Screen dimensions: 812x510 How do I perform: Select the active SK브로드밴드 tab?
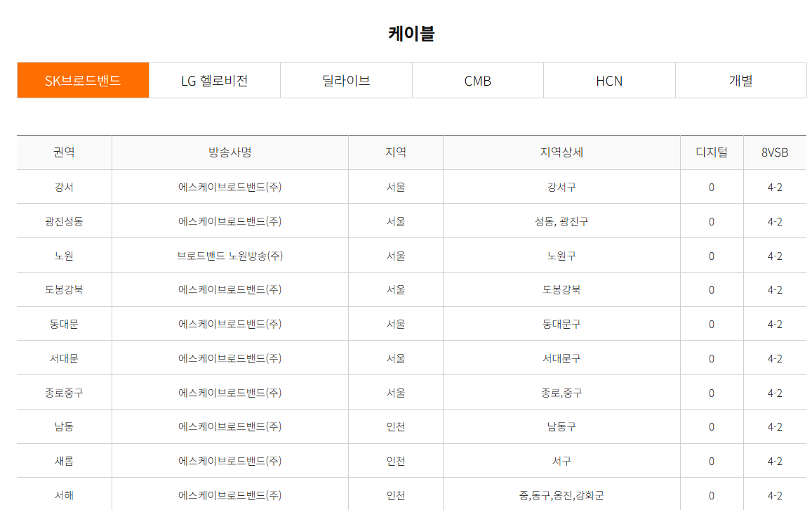point(82,80)
